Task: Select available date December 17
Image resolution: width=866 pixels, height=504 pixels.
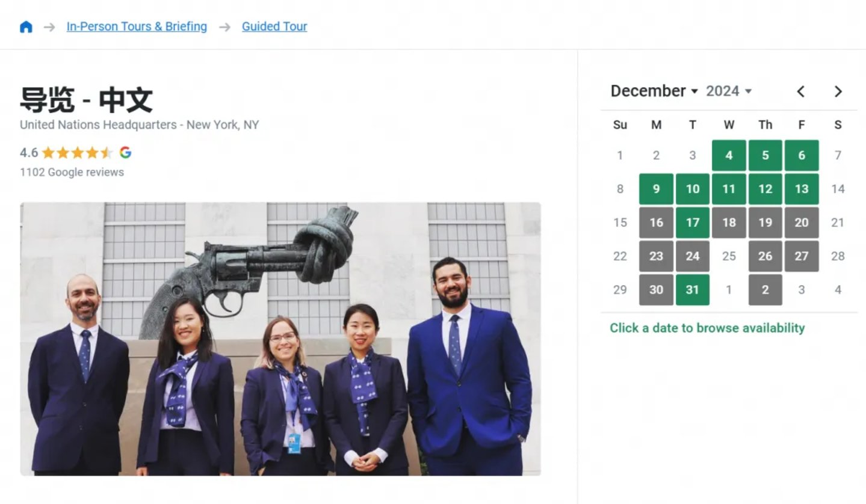Action: coord(693,223)
